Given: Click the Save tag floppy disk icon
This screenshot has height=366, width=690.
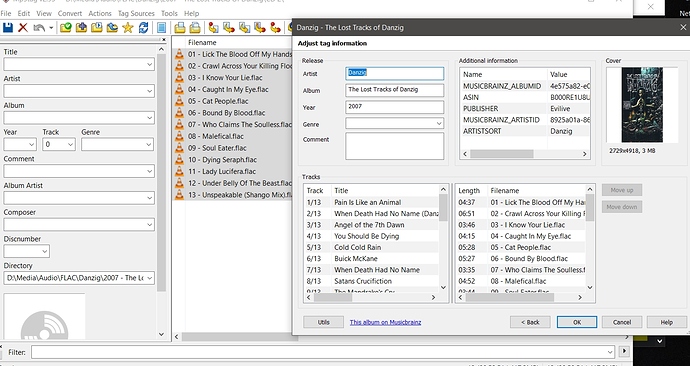Looking at the screenshot, I should tap(7, 28).
